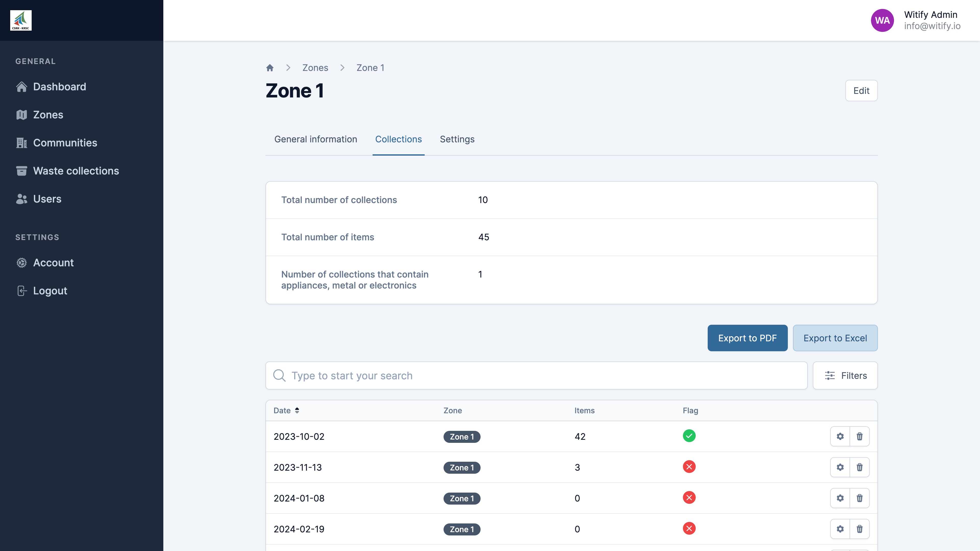The width and height of the screenshot is (980, 551).
Task: Click the green flag status on 2023-10-02
Action: (690, 436)
